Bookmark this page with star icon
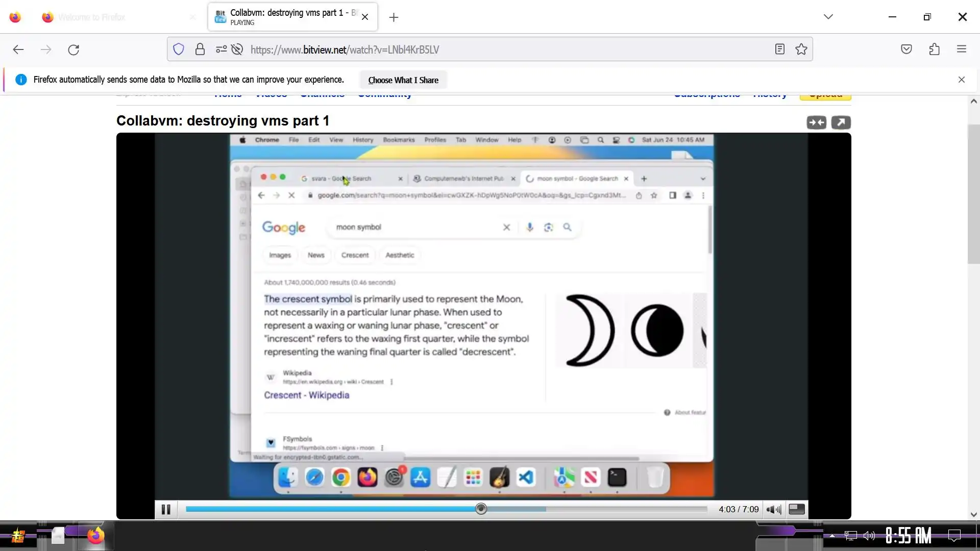Viewport: 980px width, 551px height. coord(801,49)
